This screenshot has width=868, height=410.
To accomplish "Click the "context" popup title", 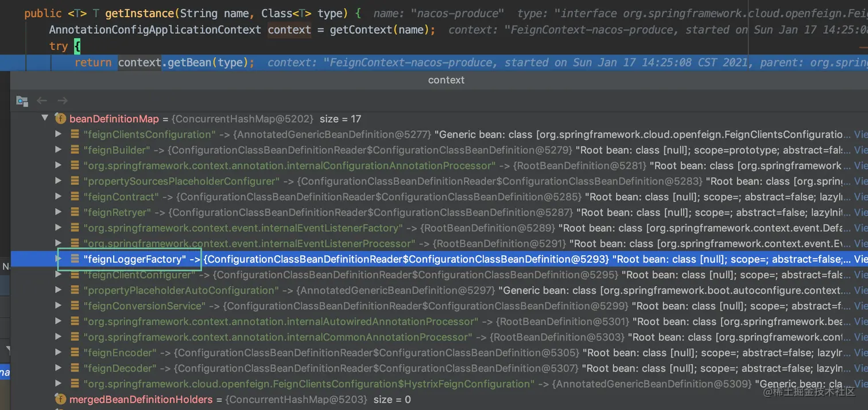I will pos(446,80).
